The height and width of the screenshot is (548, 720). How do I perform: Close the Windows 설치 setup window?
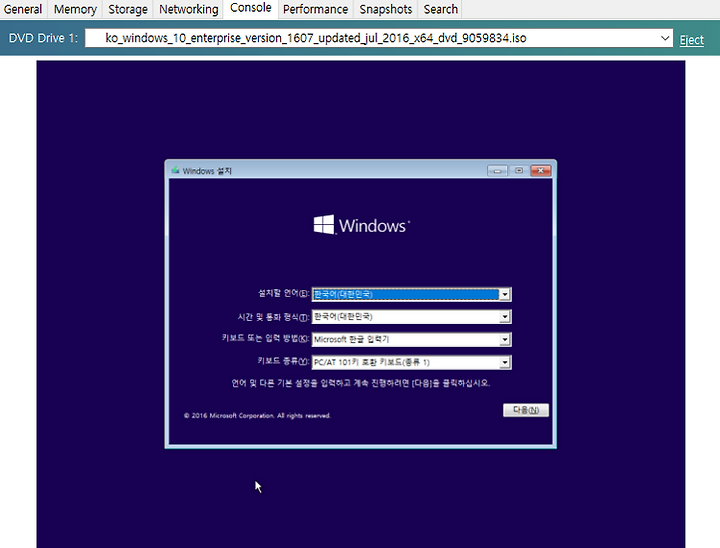pyautogui.click(x=541, y=171)
